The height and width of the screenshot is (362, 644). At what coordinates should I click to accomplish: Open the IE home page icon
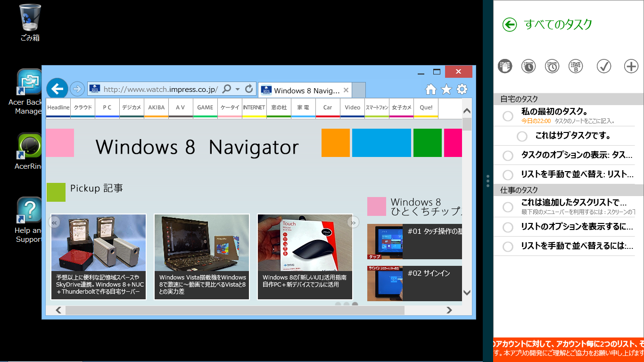pos(430,90)
